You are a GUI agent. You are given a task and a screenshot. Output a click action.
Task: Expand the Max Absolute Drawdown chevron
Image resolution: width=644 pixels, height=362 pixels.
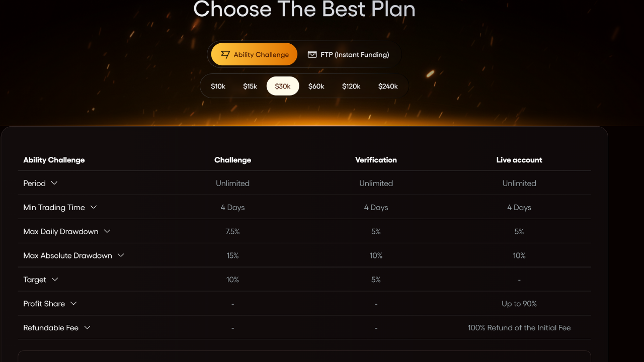(121, 255)
